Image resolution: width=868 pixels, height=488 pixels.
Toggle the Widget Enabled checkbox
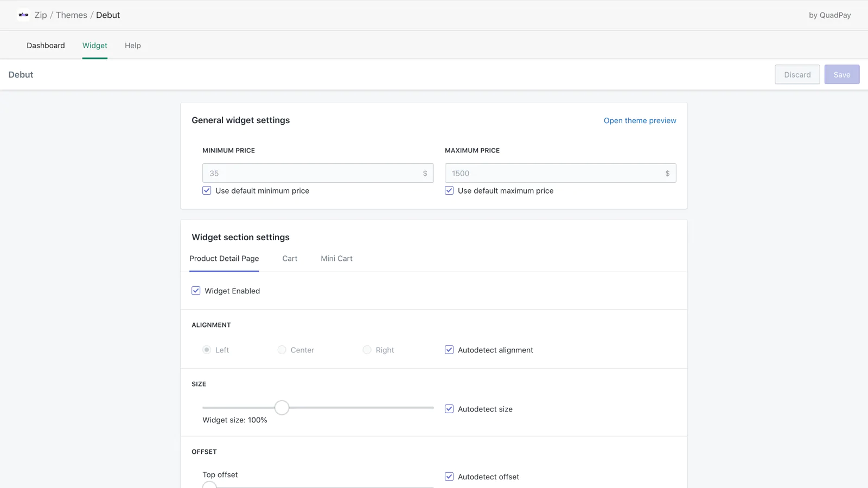click(196, 291)
